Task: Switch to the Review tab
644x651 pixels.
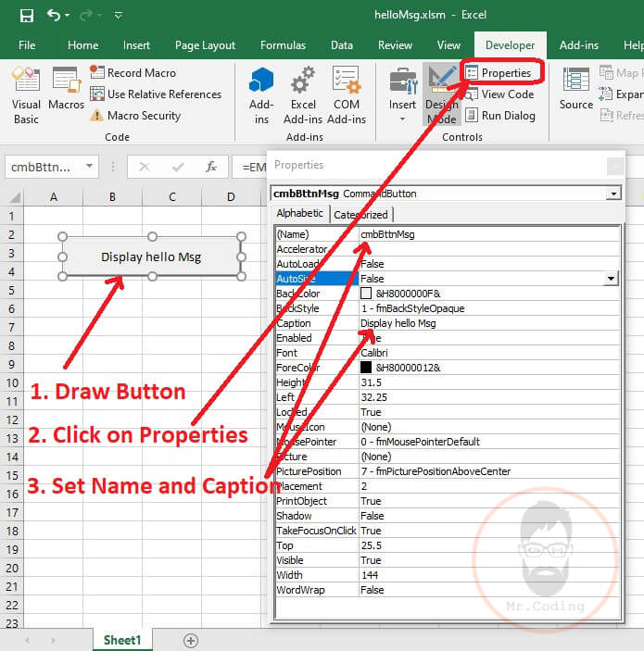Action: 395,45
